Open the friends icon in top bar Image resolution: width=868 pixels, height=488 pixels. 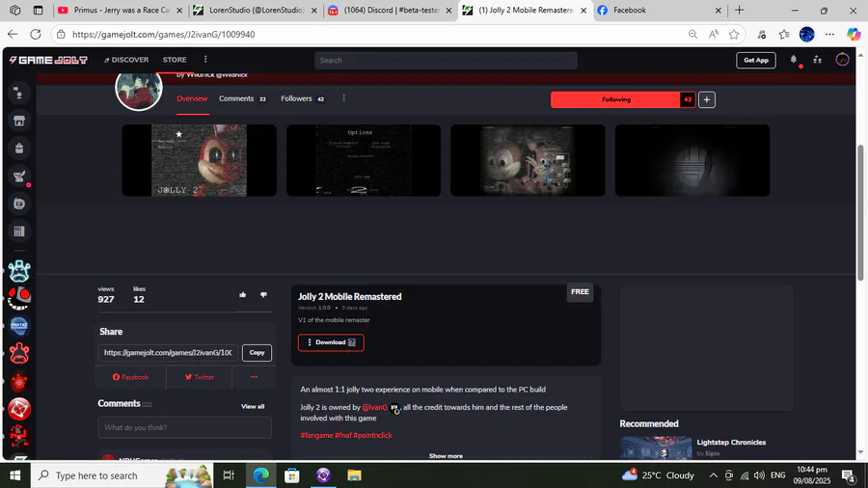point(817,60)
